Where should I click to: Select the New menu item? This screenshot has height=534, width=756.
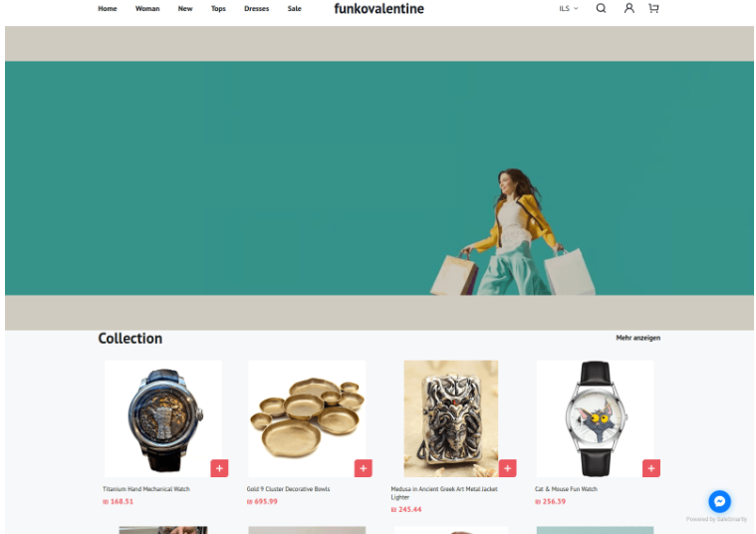(x=185, y=8)
